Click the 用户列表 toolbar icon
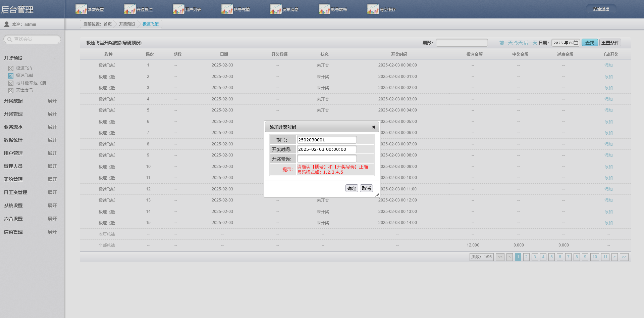644x318 pixels. 178,9
